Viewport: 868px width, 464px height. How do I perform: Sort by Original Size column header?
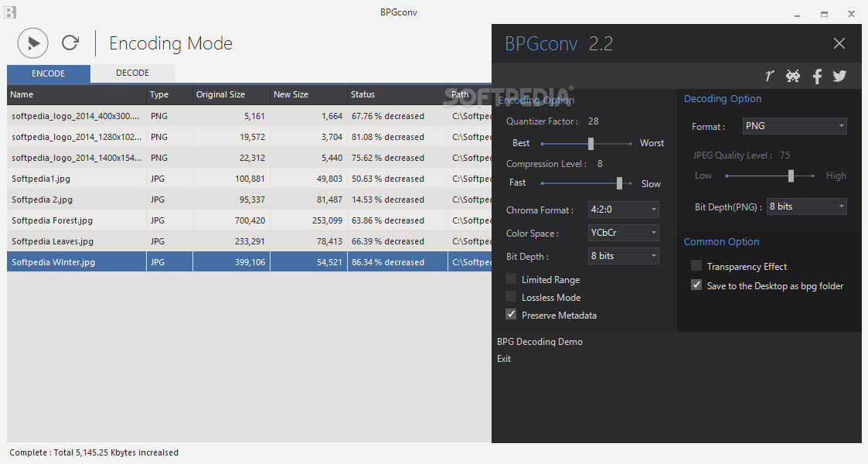231,94
